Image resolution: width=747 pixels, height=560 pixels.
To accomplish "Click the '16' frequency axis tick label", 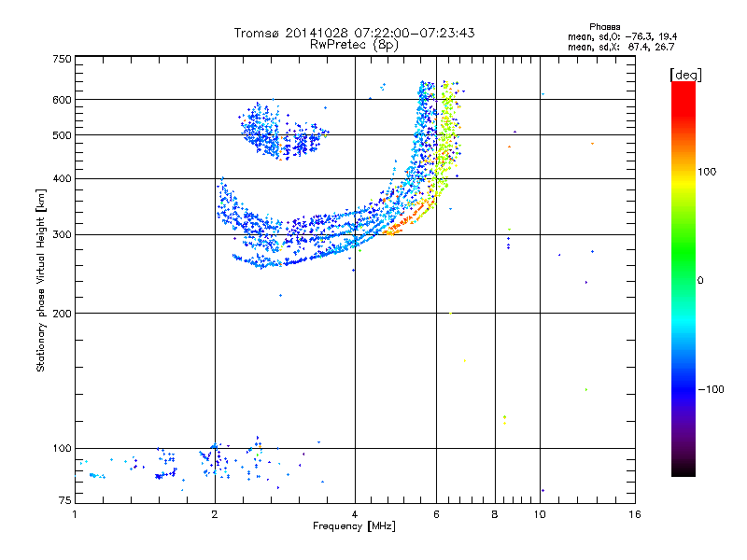I will click(635, 514).
